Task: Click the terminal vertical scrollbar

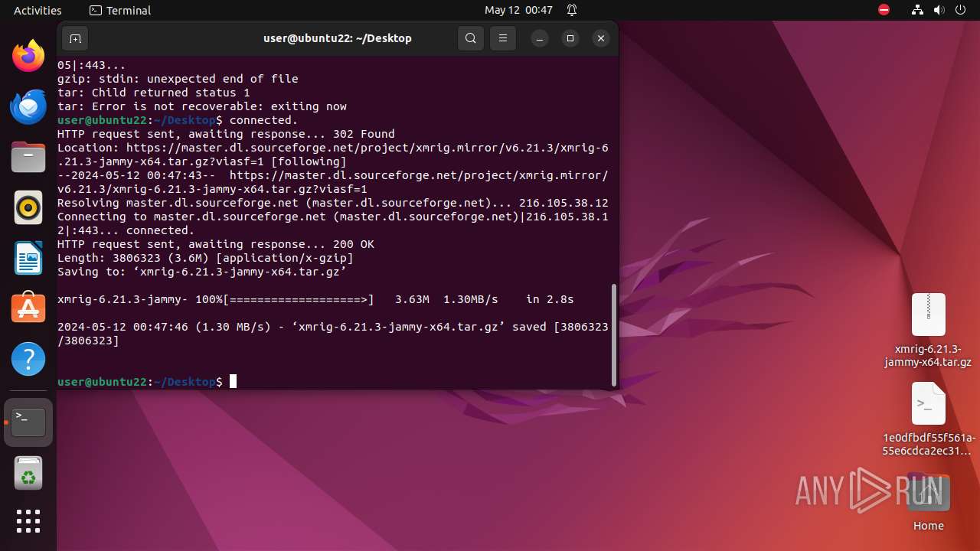Action: coord(614,335)
